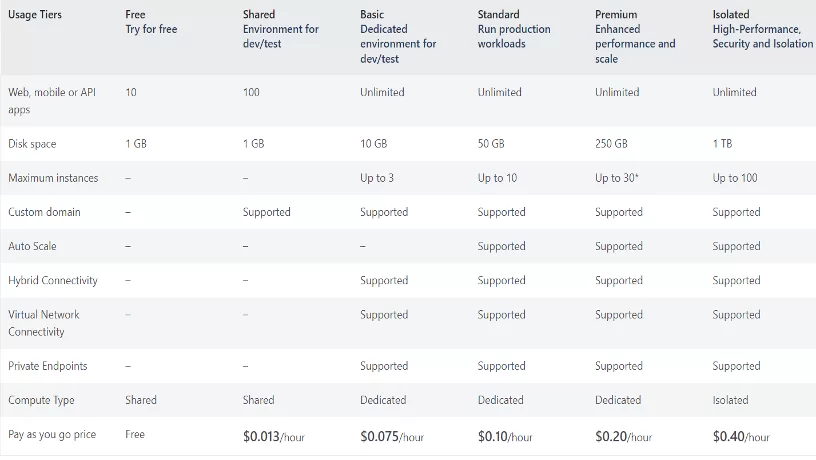Click the Private Endpoints row label
Screen dimensions: 816x460
[47, 366]
